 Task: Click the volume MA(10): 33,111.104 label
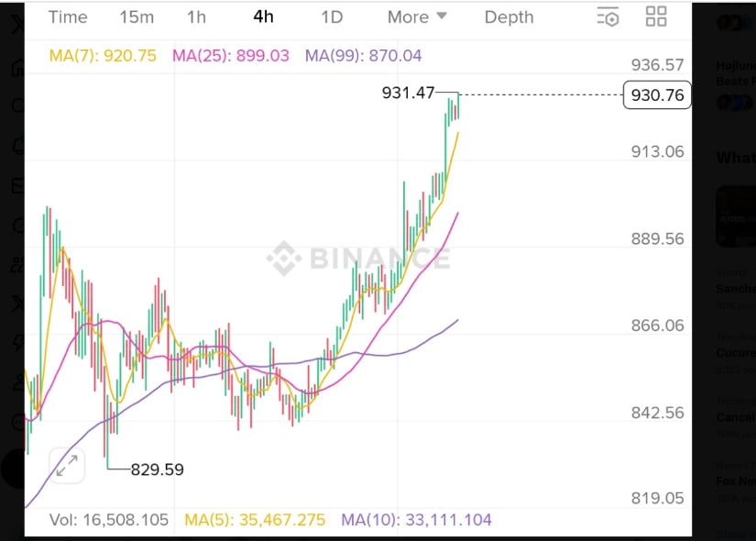(417, 520)
